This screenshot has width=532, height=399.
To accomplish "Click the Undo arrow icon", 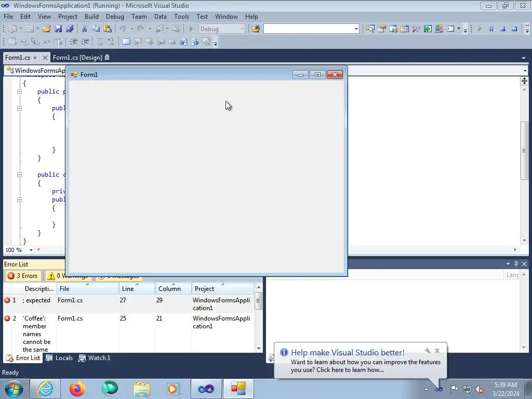I will pos(123,29).
